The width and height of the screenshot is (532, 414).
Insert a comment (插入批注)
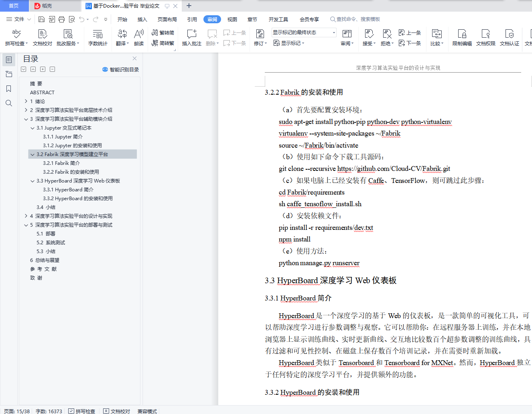point(192,38)
